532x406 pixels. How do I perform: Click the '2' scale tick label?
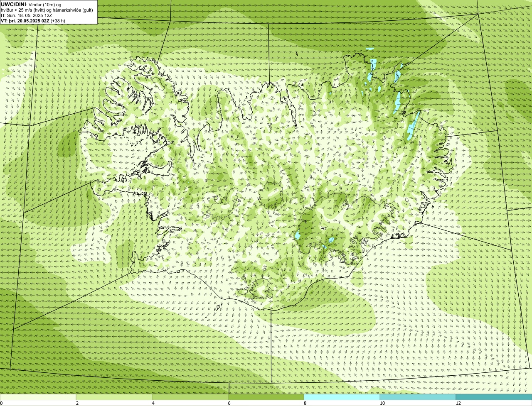pos(77,403)
